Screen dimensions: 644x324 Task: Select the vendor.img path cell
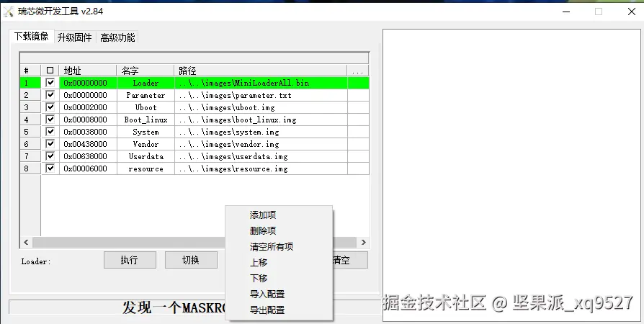(x=261, y=144)
